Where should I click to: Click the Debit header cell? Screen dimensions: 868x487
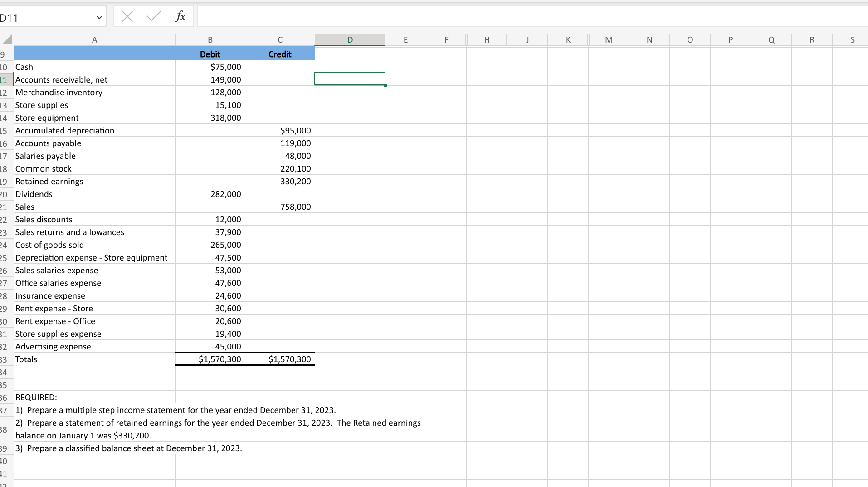click(x=210, y=54)
